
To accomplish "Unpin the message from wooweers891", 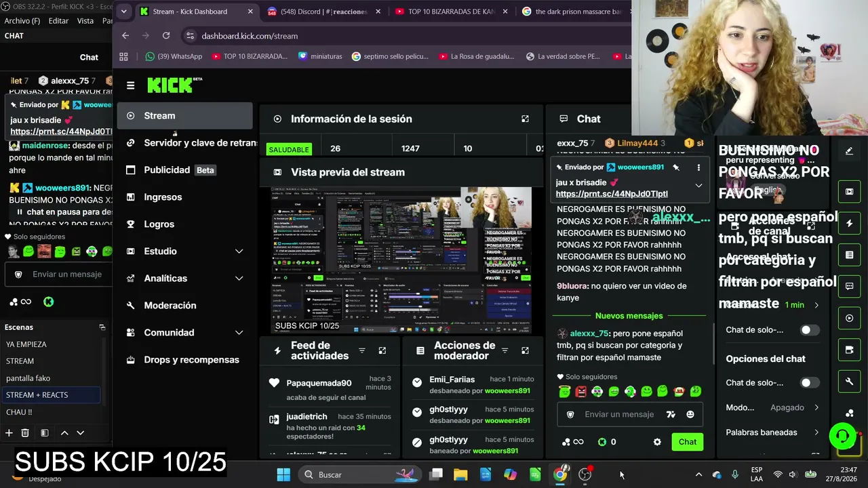I will point(676,167).
